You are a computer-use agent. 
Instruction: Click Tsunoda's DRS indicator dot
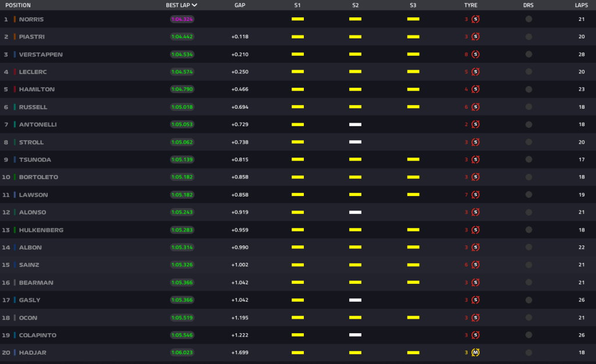point(528,159)
